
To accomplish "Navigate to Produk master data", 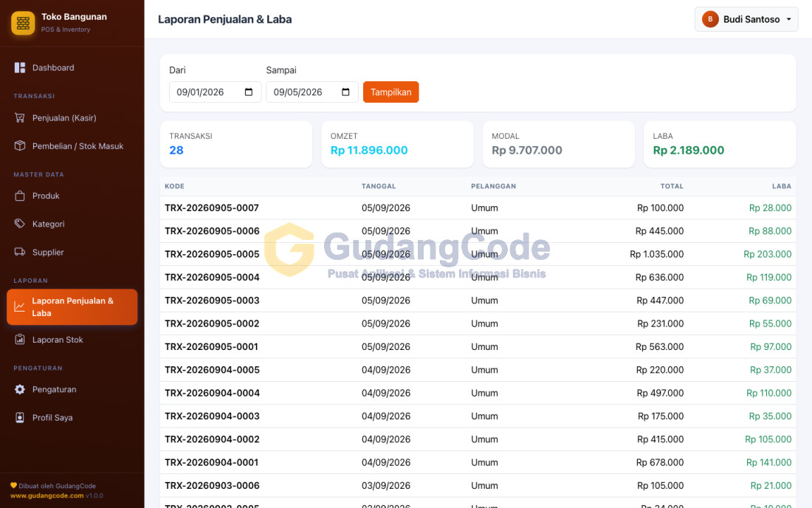I will [x=72, y=196].
